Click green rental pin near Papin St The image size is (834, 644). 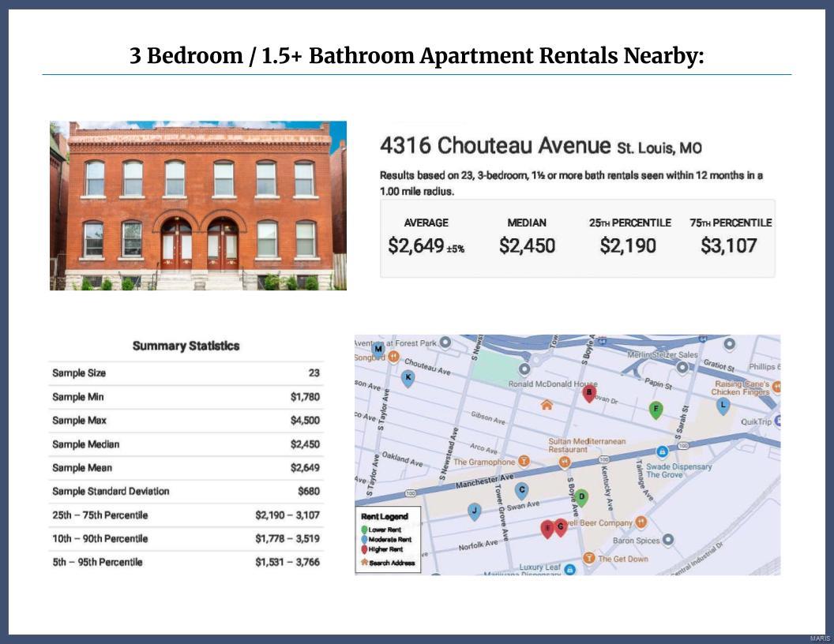(x=656, y=409)
